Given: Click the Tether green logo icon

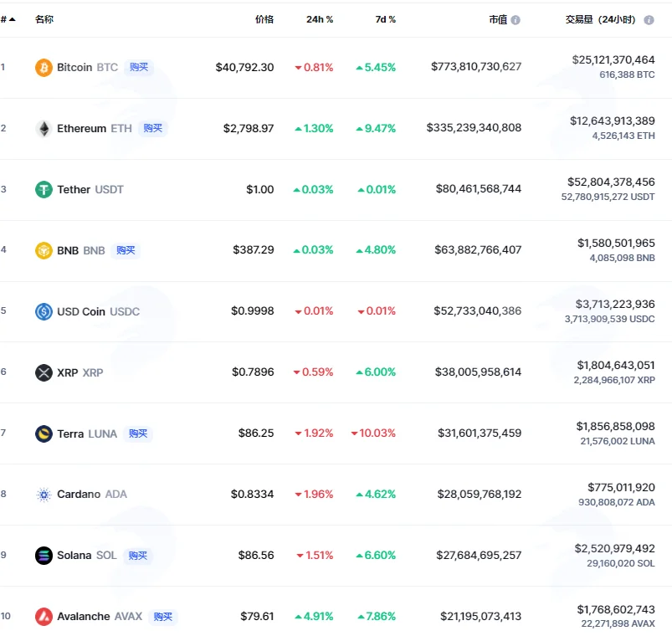Looking at the screenshot, I should [x=44, y=189].
